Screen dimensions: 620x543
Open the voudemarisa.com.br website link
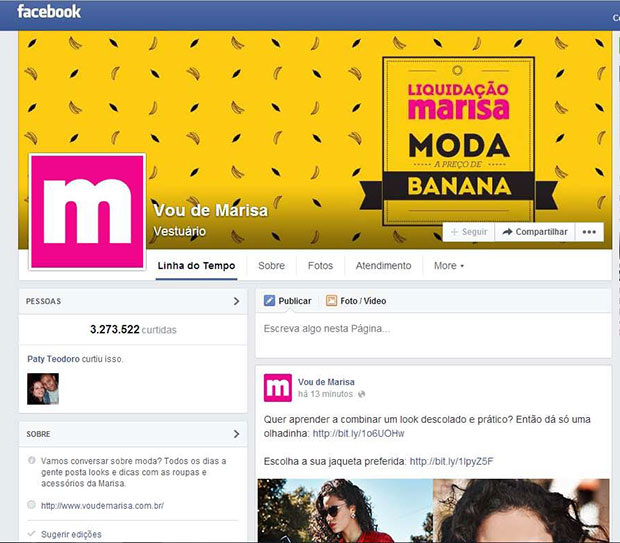click(x=102, y=505)
